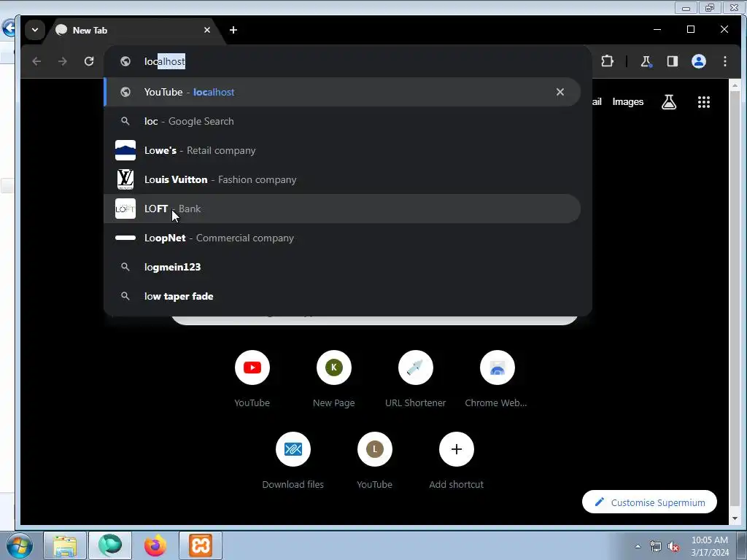Click the globe icon in address bar
Screen dimensions: 747x560
pos(125,61)
